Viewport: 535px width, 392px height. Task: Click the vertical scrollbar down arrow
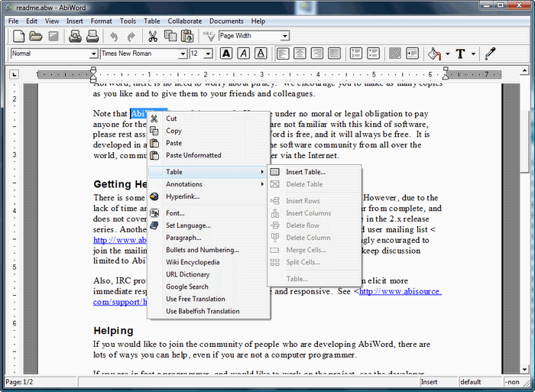click(524, 369)
